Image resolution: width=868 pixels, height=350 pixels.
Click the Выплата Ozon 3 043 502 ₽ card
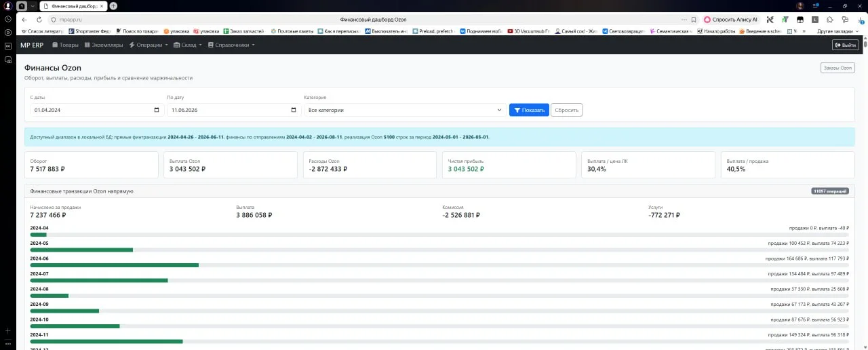pyautogui.click(x=230, y=165)
